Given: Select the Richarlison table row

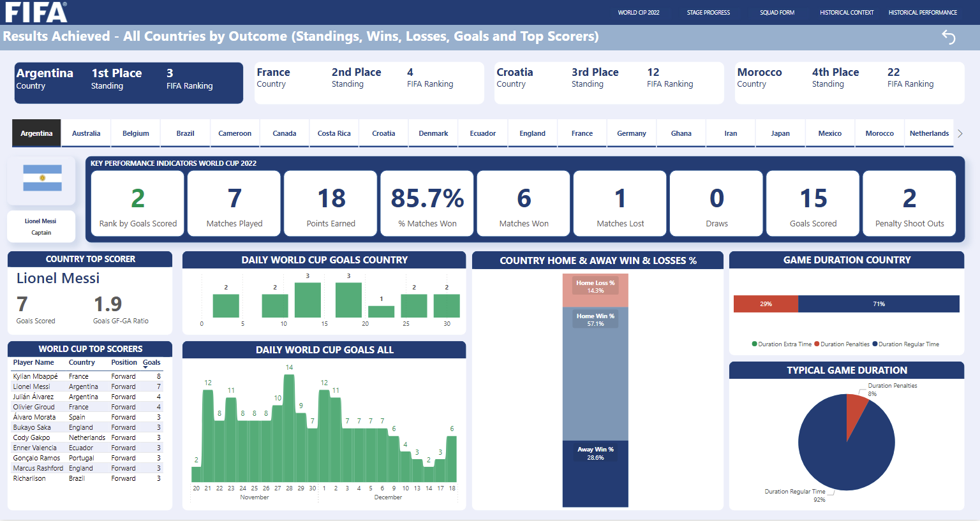Looking at the screenshot, I should (x=87, y=478).
